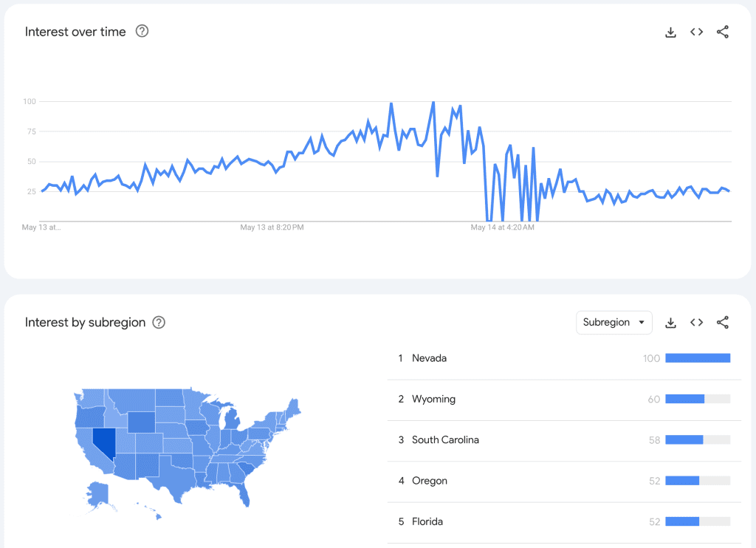Share the Interest over time chart

pyautogui.click(x=723, y=32)
